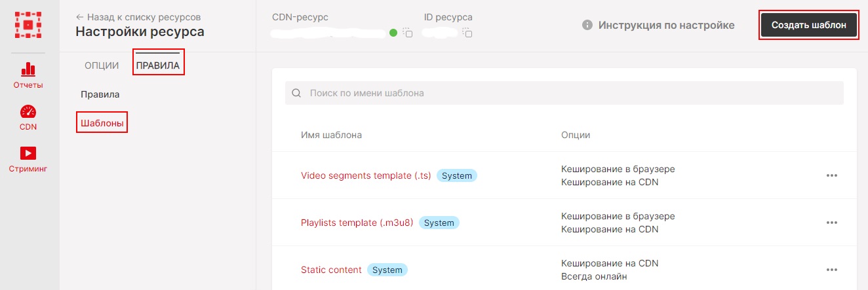Switch to the ПРАВИЛА tab
Viewport: 868px width, 290px height.
tap(157, 65)
